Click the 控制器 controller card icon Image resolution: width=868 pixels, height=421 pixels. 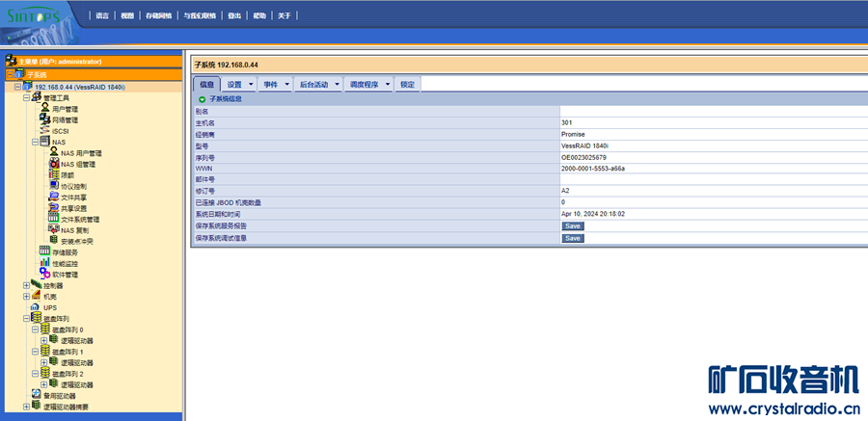click(x=36, y=284)
